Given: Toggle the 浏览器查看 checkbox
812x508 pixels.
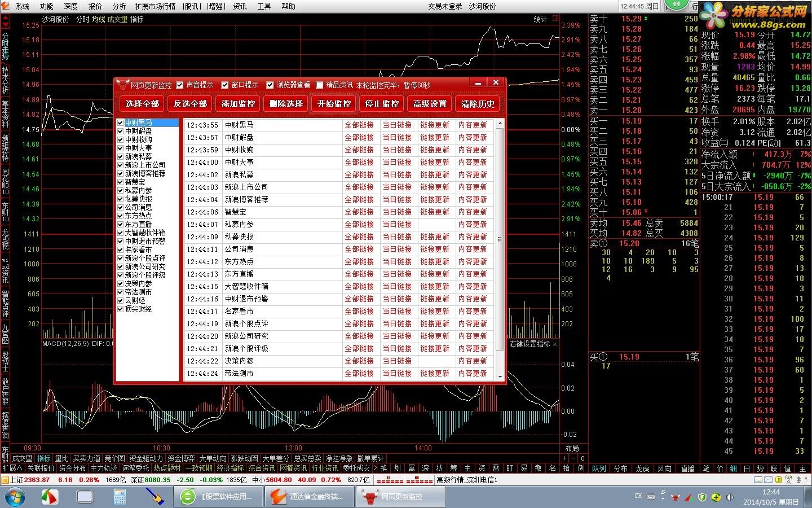Looking at the screenshot, I should (270, 85).
